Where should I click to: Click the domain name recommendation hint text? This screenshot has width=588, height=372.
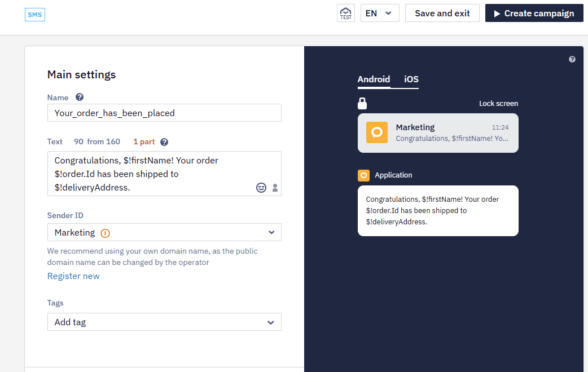[152, 256]
